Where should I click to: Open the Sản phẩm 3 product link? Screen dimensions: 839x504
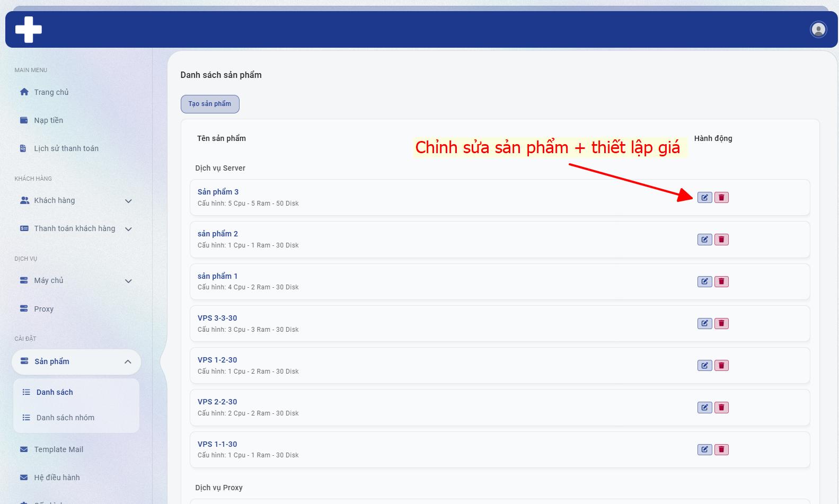point(218,192)
